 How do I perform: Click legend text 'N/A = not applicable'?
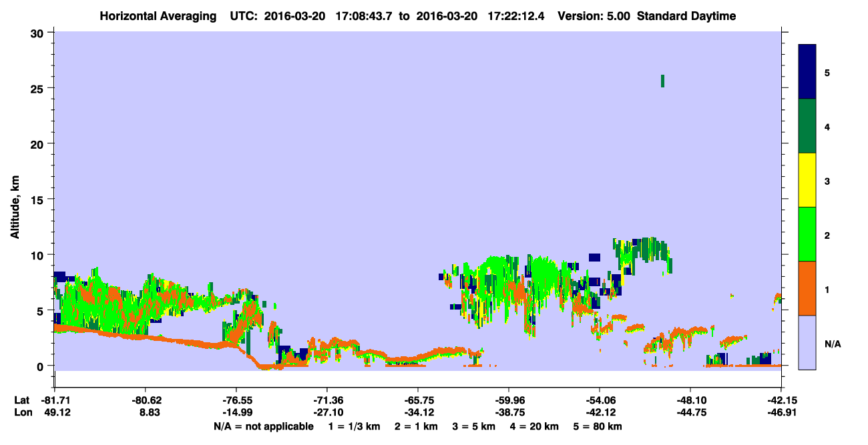coord(263,426)
